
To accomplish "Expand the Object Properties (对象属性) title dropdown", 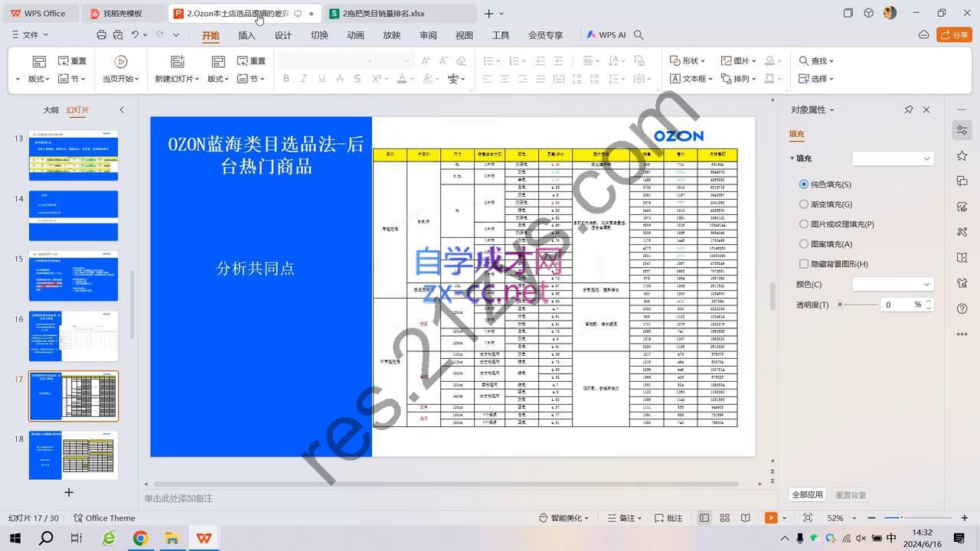I will click(x=832, y=110).
